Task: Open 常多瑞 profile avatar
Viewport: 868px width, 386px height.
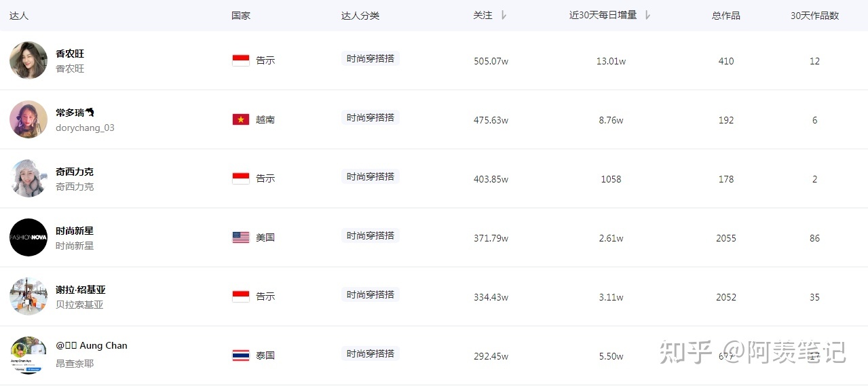Action: pos(29,119)
